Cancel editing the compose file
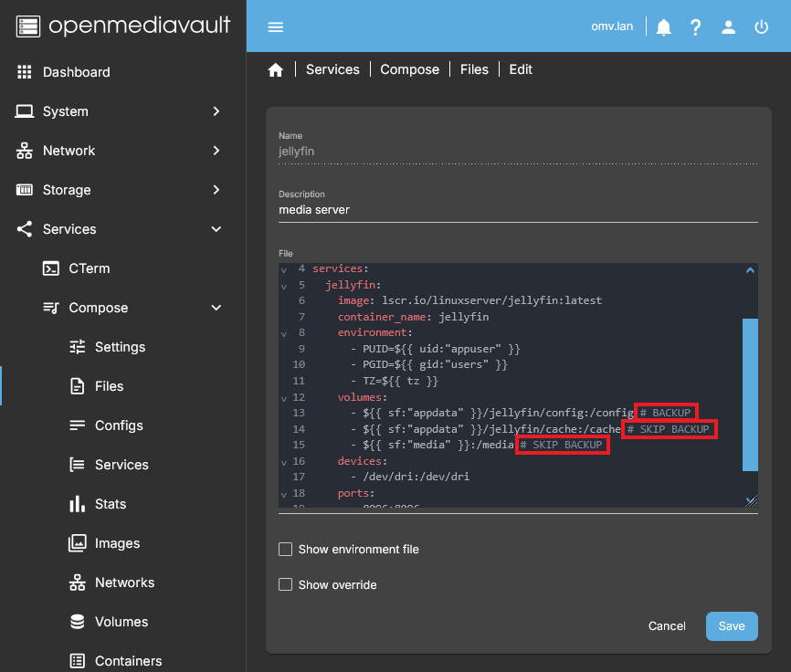This screenshot has width=791, height=672. click(667, 626)
